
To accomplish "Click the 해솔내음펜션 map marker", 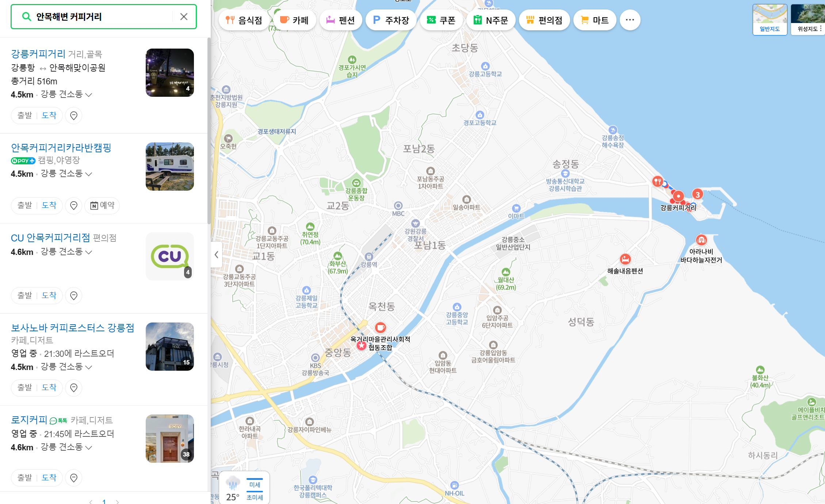I will click(x=625, y=259).
